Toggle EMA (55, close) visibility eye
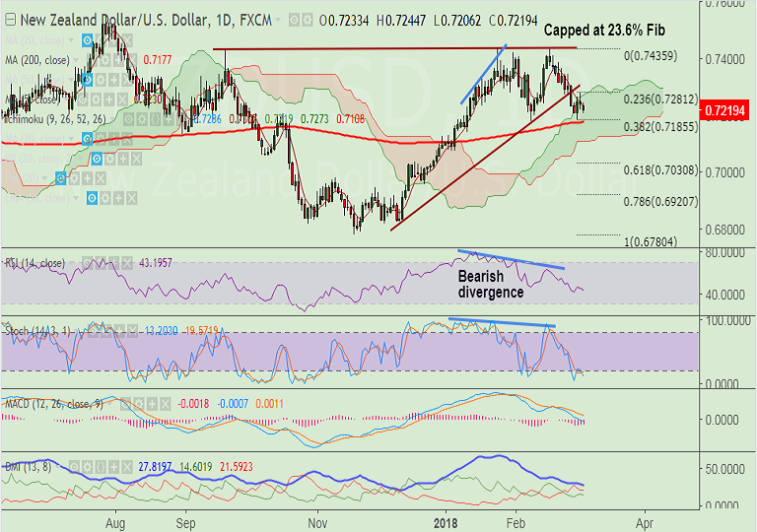Image resolution: width=757 pixels, height=532 pixels. click(92, 198)
